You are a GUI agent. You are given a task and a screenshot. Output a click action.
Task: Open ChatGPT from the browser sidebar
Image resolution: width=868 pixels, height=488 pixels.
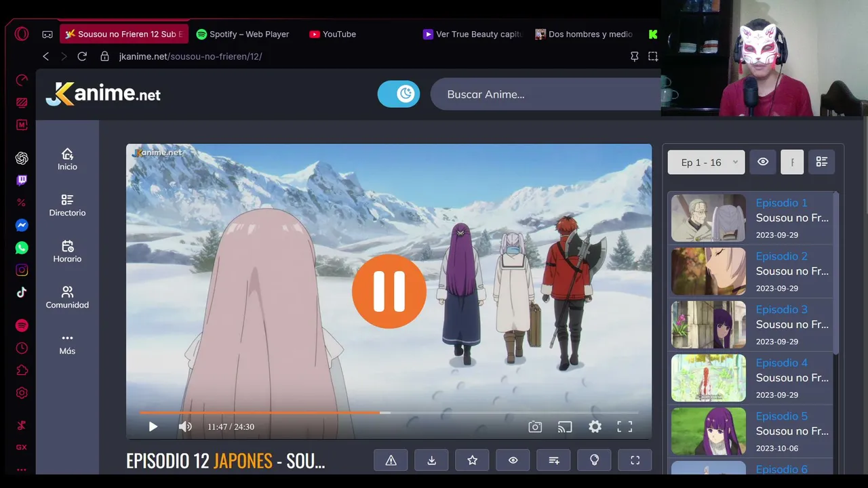(22, 158)
